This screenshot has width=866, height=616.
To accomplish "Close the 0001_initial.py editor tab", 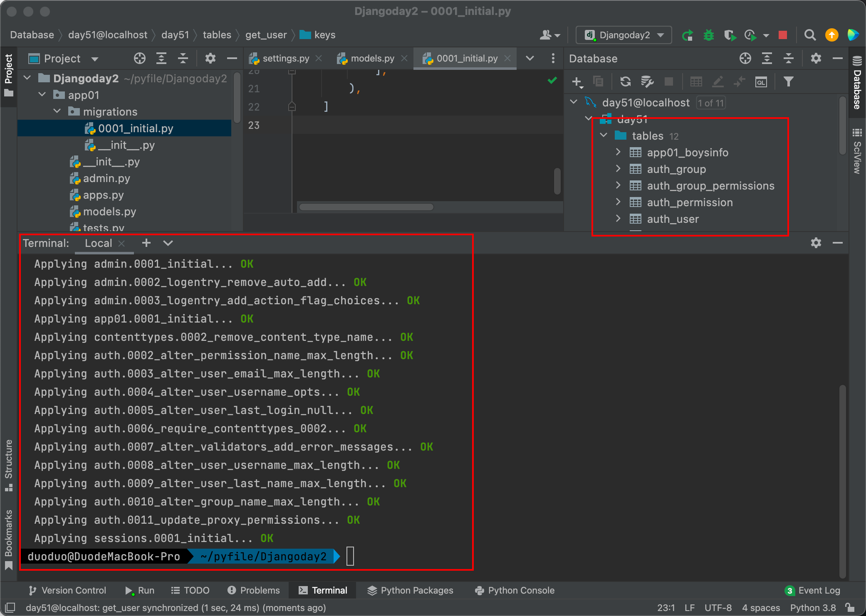I will 507,59.
